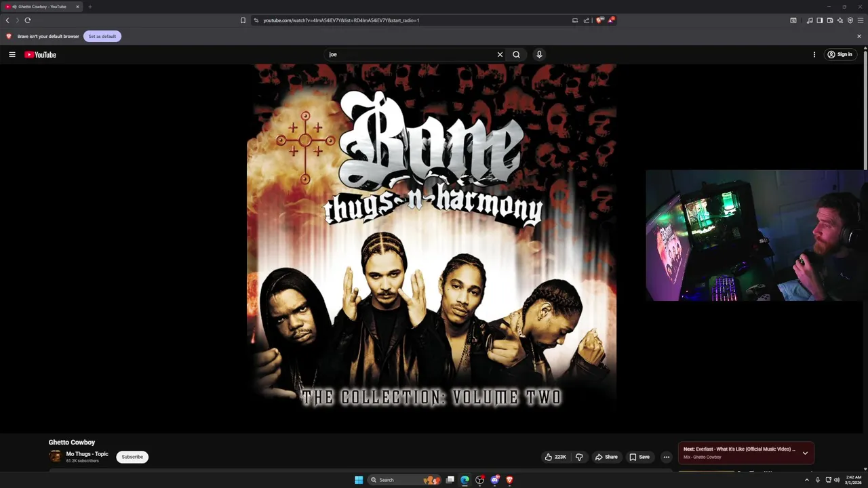
Task: Share this page from address bar
Action: 586,20
